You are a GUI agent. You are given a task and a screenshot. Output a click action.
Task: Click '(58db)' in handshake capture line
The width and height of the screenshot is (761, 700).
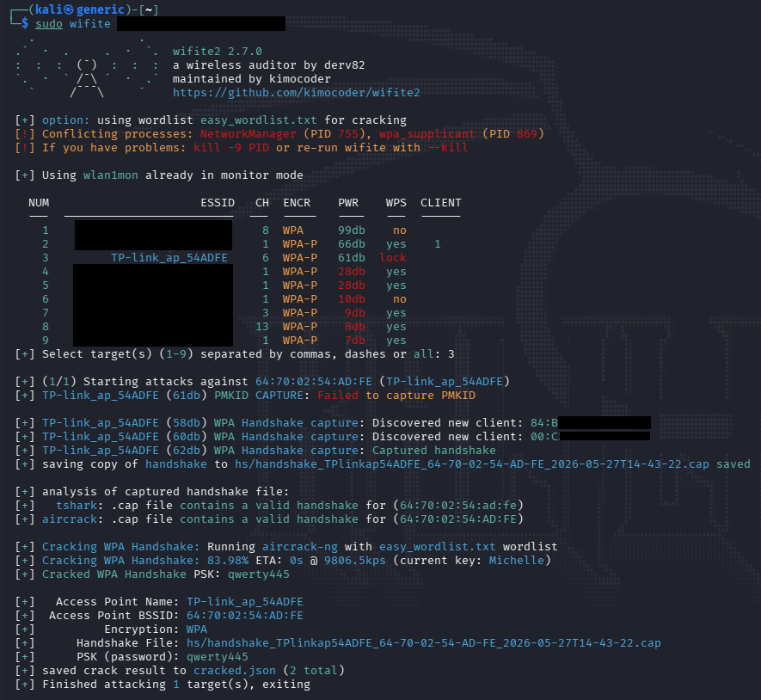pos(187,422)
